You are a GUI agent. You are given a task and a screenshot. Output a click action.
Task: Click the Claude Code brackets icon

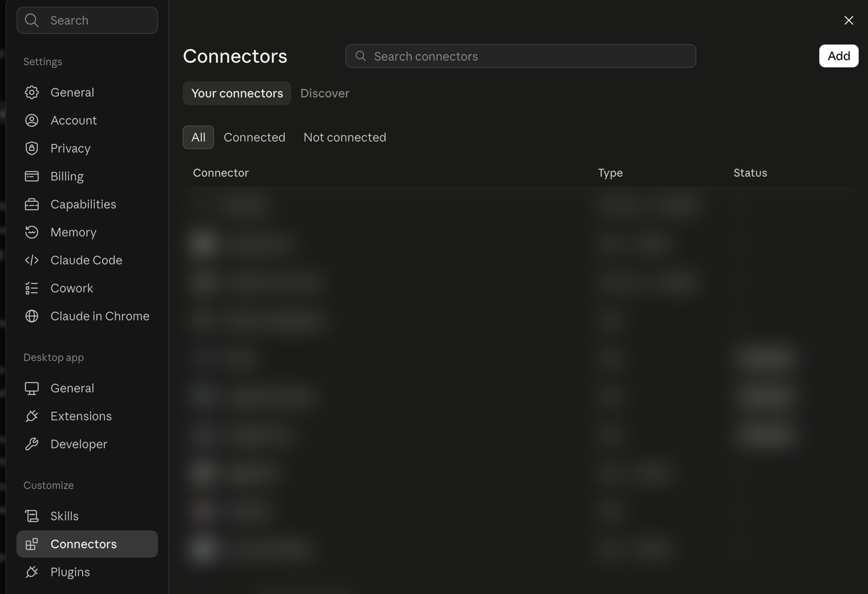tap(32, 260)
